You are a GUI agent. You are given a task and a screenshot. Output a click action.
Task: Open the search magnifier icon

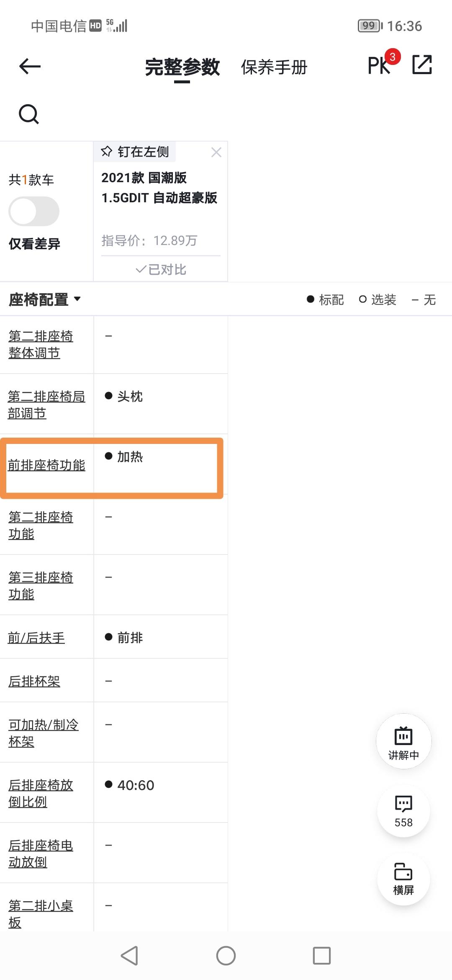[29, 114]
